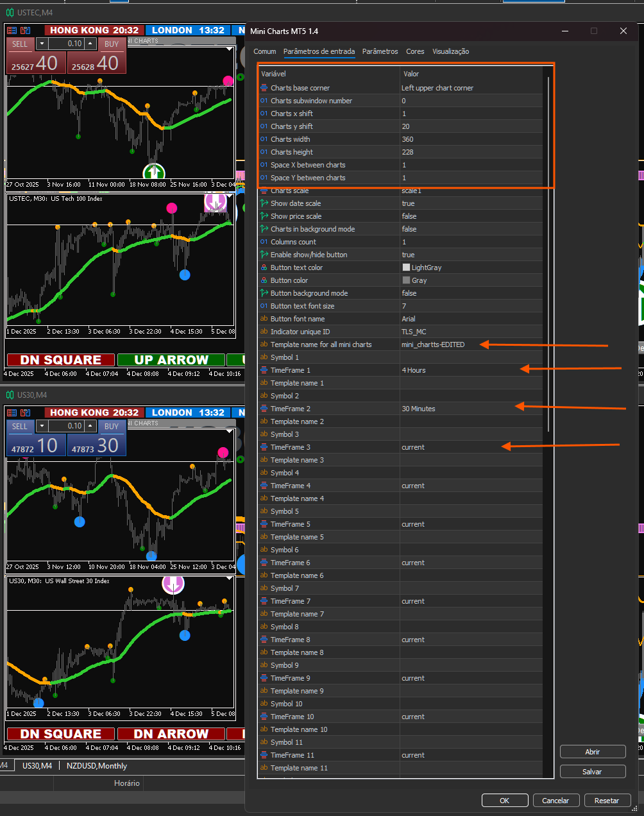Click the string icon beside Indicator unique ID
This screenshot has height=816, width=644.
(264, 332)
